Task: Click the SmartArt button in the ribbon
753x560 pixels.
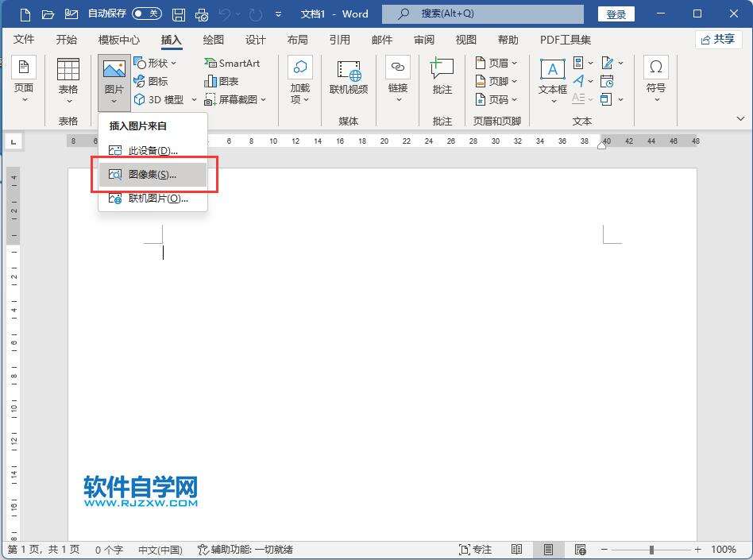Action: (232, 63)
